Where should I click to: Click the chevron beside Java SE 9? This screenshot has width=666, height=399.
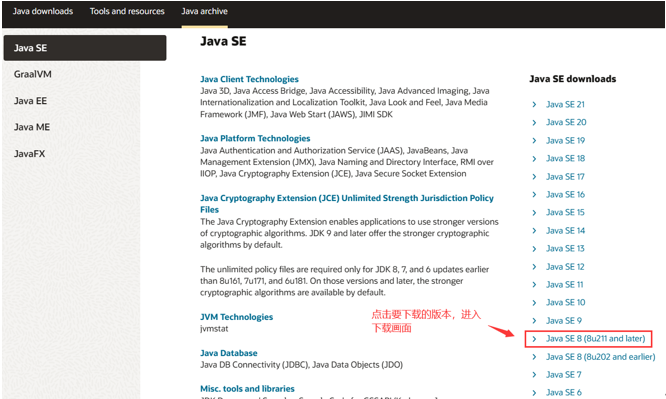point(534,321)
